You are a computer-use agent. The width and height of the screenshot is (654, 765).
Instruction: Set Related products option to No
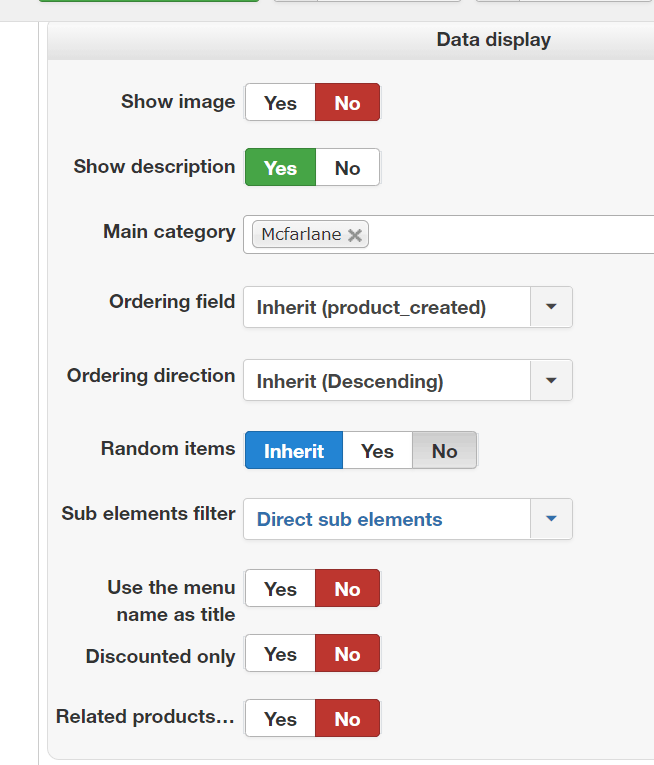347,719
